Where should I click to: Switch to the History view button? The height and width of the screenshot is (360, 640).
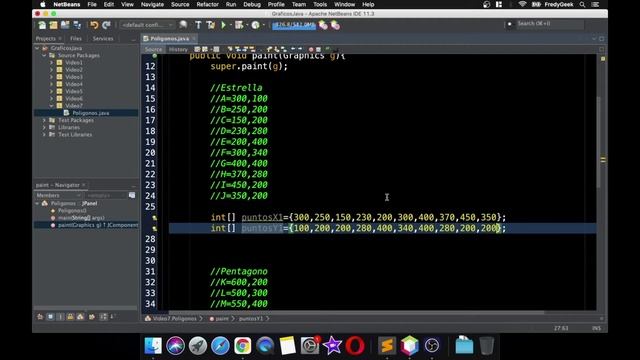[178, 49]
